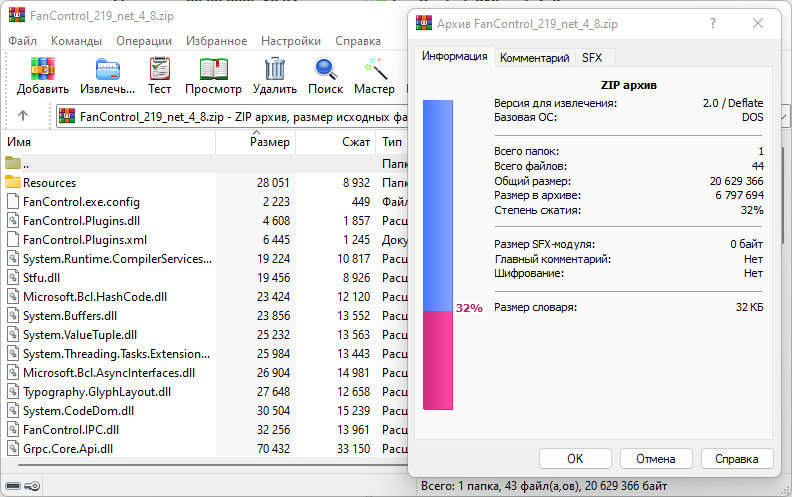
Task: Click the total size value 20 629 366 in the dialog
Action: pyautogui.click(x=736, y=181)
